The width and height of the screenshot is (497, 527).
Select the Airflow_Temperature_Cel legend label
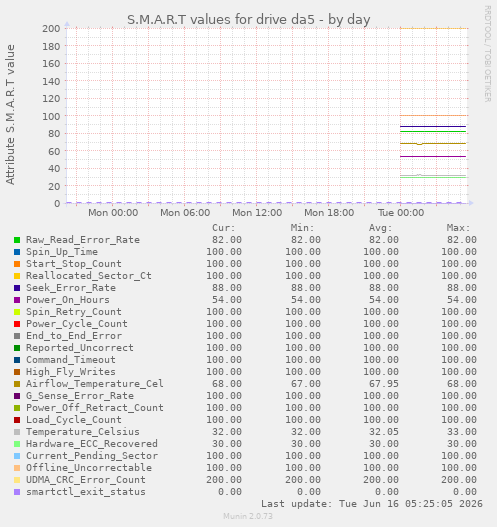(95, 384)
